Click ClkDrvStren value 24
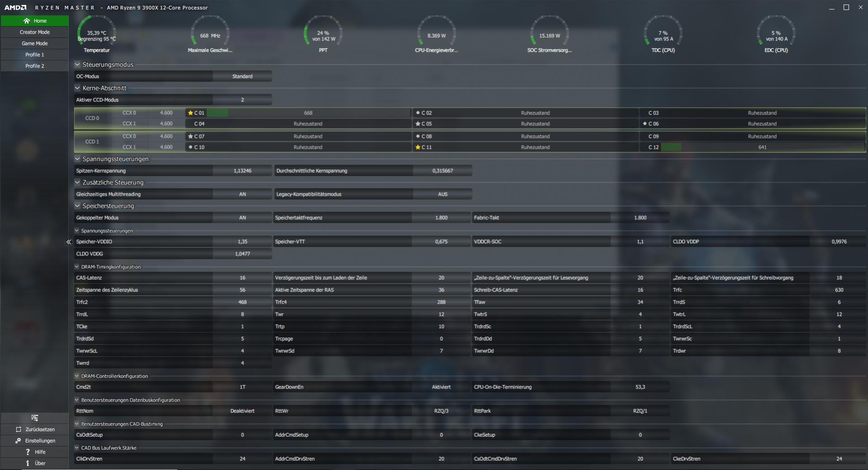Viewport: 868px width, 470px height. 242,459
